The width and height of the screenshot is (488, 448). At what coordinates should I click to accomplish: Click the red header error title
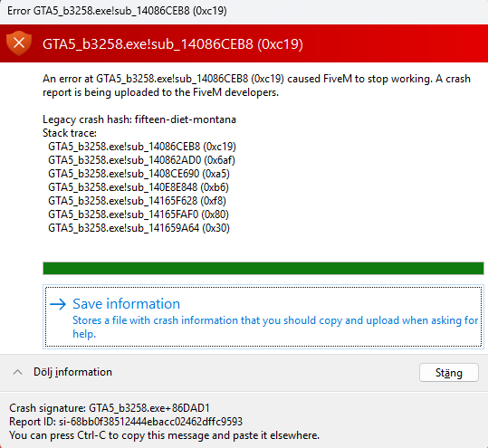[x=173, y=43]
